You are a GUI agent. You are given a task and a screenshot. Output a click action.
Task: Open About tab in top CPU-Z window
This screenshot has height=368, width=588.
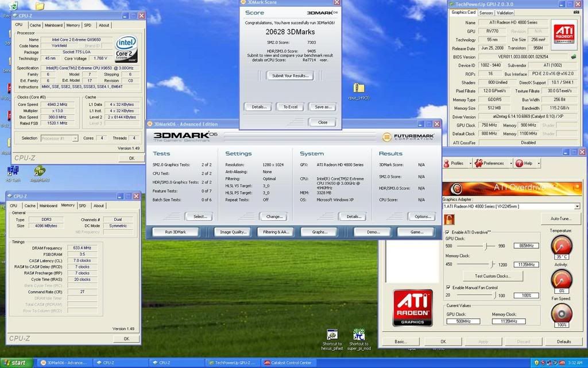coord(104,25)
